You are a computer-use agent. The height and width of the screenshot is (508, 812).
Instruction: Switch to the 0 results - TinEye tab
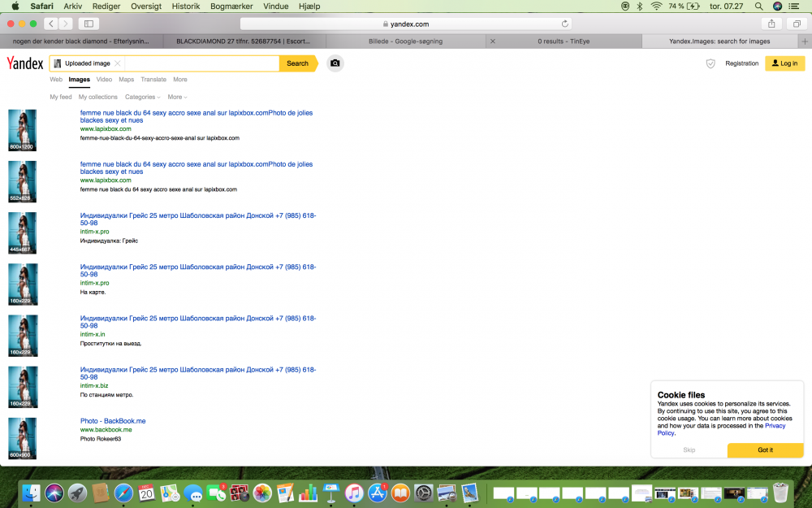click(564, 41)
